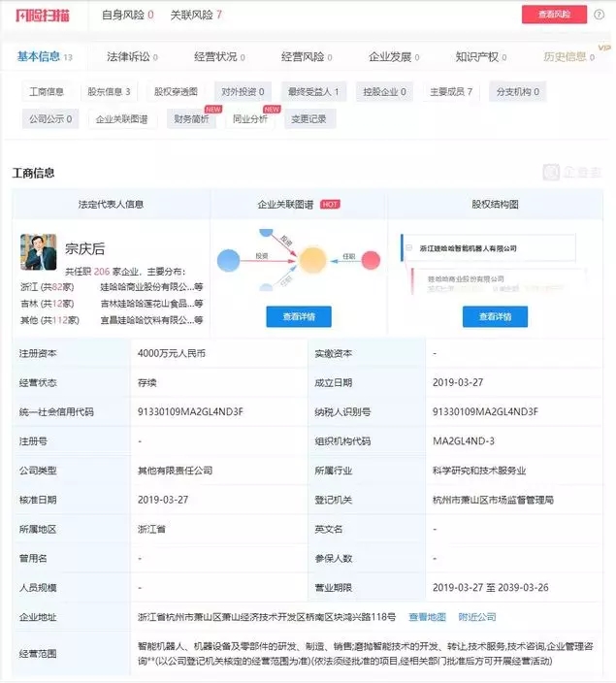
Task: Open 娃哈哈商业股份有限公... company link
Action: pyautogui.click(x=151, y=286)
